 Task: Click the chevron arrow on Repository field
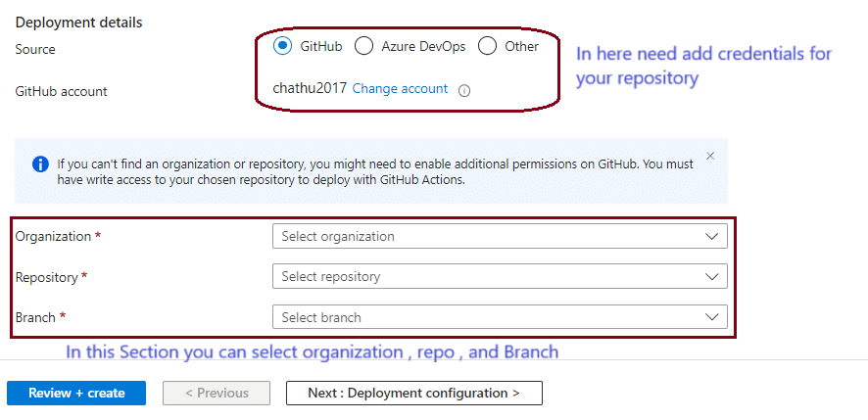(x=711, y=277)
